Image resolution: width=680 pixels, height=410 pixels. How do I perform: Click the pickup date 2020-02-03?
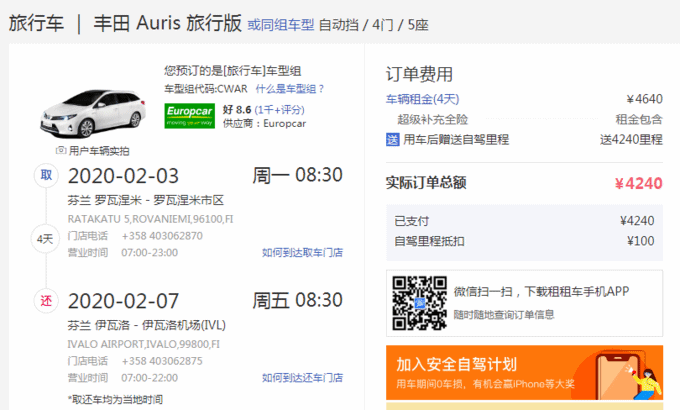click(x=123, y=176)
